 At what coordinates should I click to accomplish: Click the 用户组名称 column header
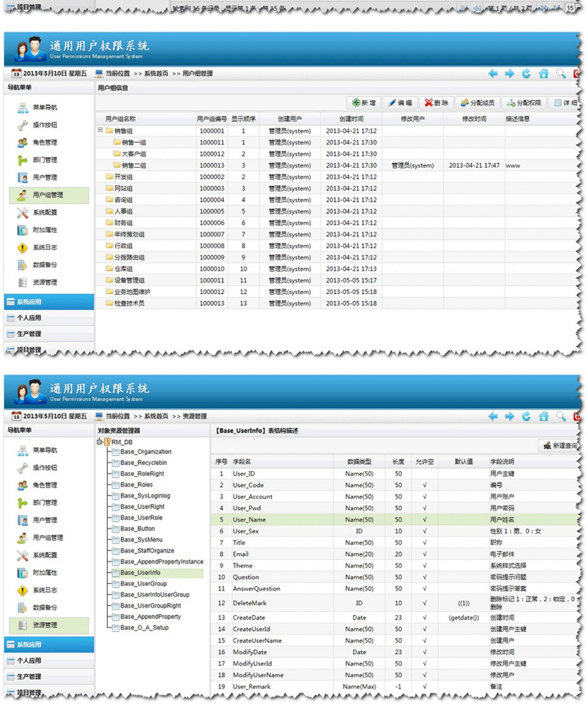tap(121, 119)
